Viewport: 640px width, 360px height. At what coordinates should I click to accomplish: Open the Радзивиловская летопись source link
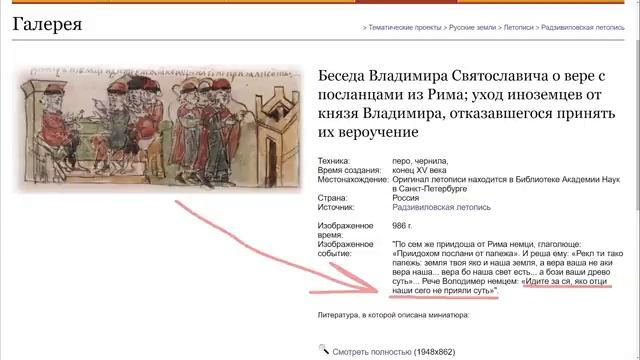pos(441,207)
